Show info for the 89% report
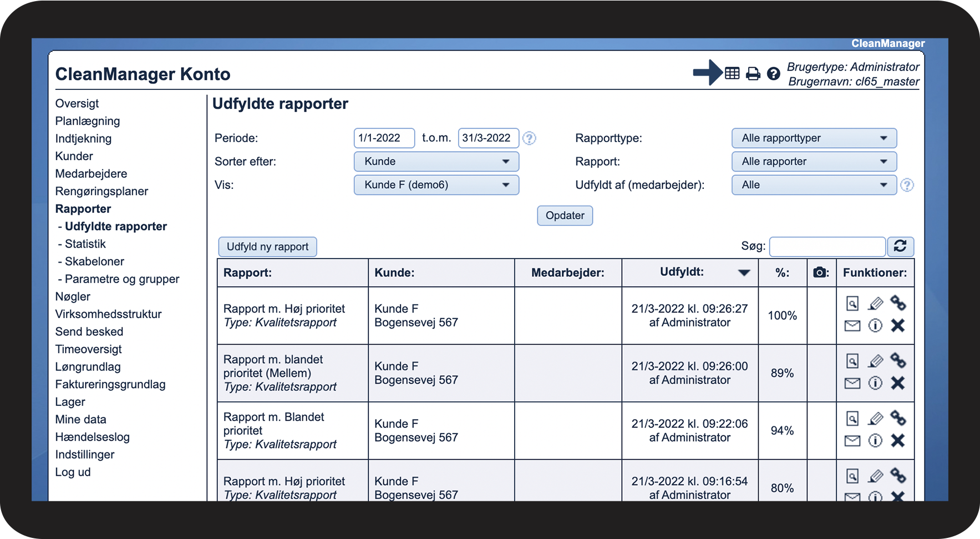980x539 pixels. (x=875, y=384)
